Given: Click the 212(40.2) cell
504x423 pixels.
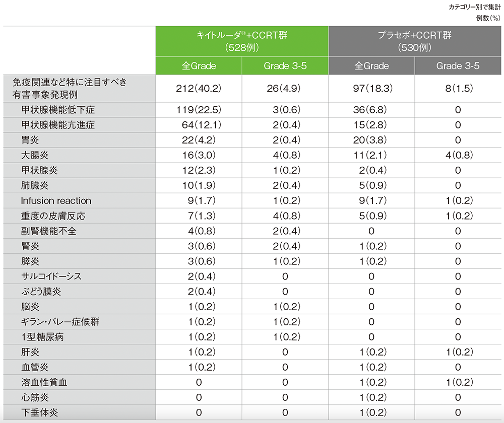Looking at the screenshot, I should tap(199, 88).
